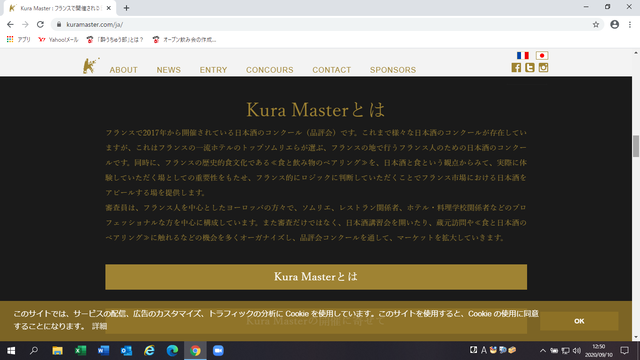Switch site language to French flag
This screenshot has width=640, height=360.
click(x=522, y=56)
